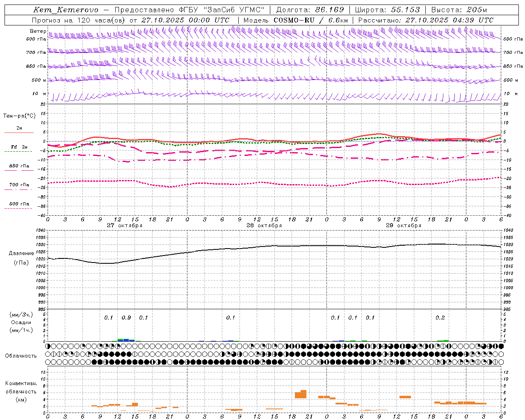Click the Ветер wind panel label
The height and width of the screenshot is (420, 525).
click(x=38, y=31)
